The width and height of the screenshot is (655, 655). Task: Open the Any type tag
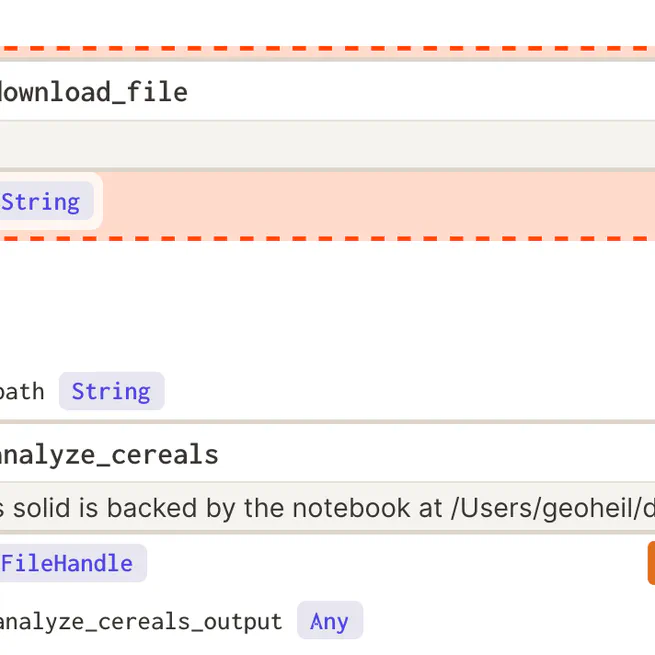tap(329, 621)
